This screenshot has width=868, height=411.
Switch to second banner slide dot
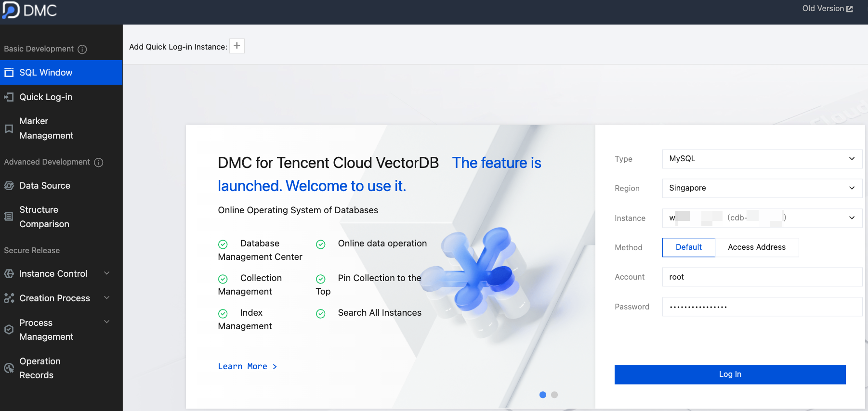click(554, 395)
